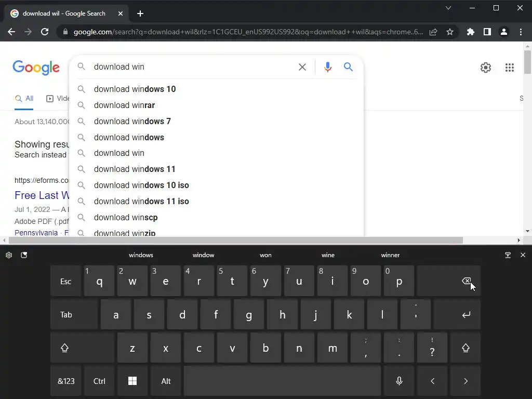Screen dimensions: 532x399
Task: Select suggestion "download winscp"
Action: [216, 217]
